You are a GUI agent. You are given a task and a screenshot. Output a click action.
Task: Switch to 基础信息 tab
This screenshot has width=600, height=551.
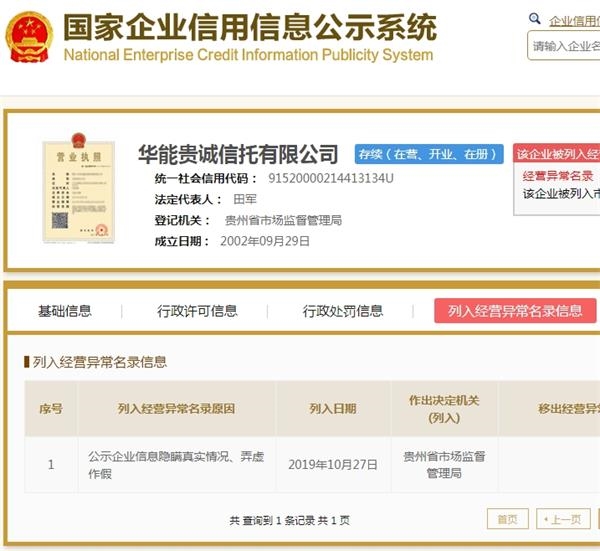[x=65, y=311]
